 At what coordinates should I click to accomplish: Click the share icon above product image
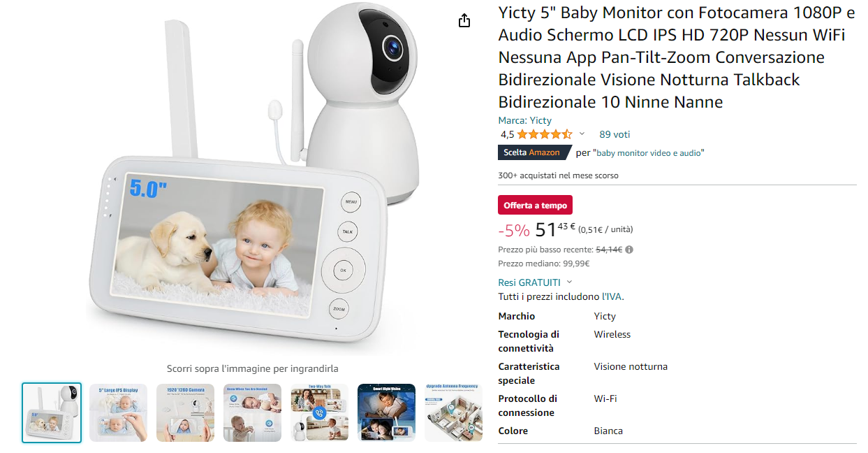464,21
